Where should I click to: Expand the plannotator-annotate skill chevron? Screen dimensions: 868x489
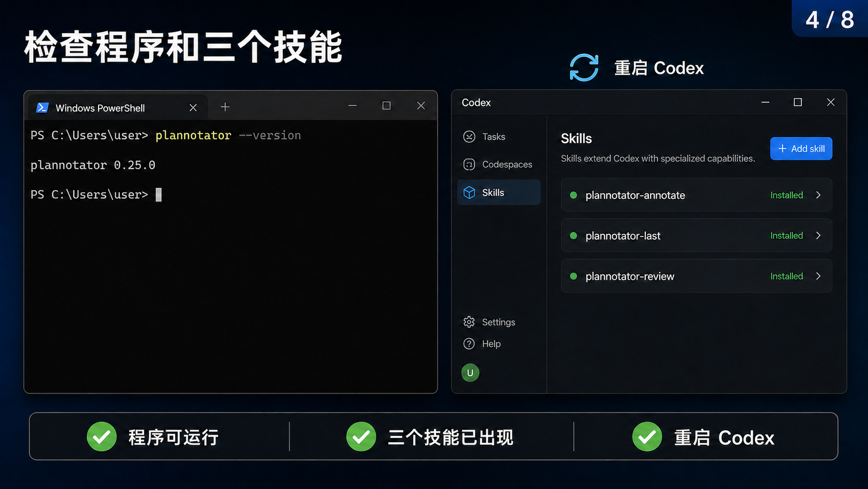click(818, 195)
